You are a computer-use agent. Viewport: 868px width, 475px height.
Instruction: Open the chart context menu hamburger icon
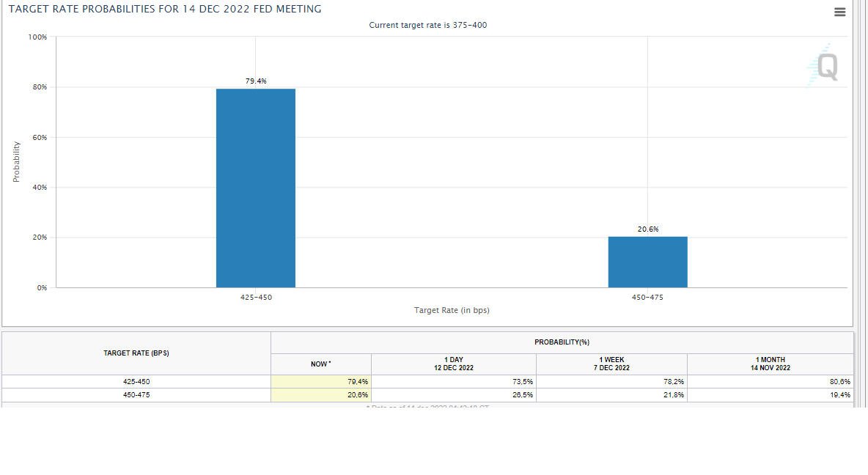839,12
